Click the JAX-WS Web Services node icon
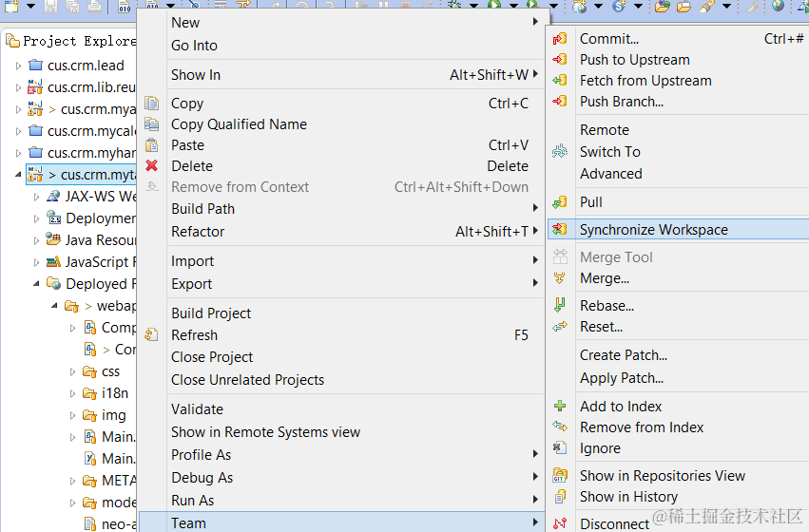Viewport: 809px width, 532px height. [x=53, y=197]
